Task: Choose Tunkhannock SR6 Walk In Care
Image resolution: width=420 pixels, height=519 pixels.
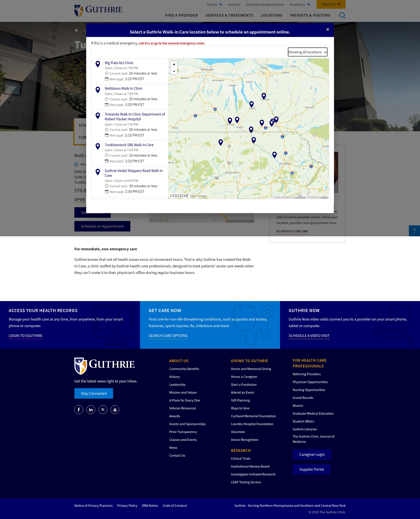Action: point(129,145)
